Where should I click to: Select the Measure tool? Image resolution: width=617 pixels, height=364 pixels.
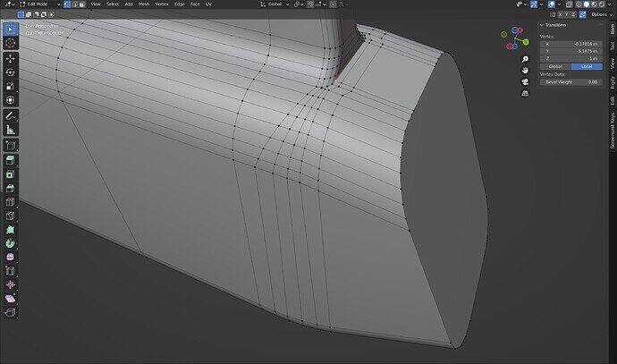pyautogui.click(x=11, y=130)
